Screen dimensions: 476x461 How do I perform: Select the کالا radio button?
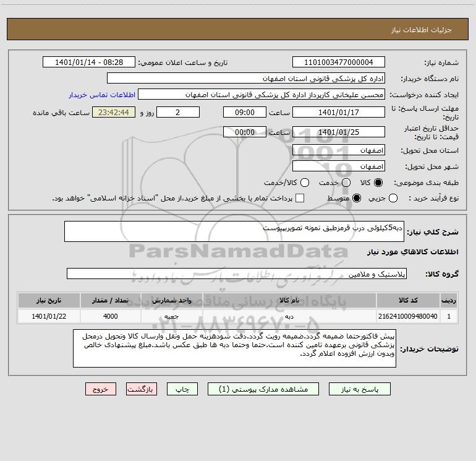(378, 183)
